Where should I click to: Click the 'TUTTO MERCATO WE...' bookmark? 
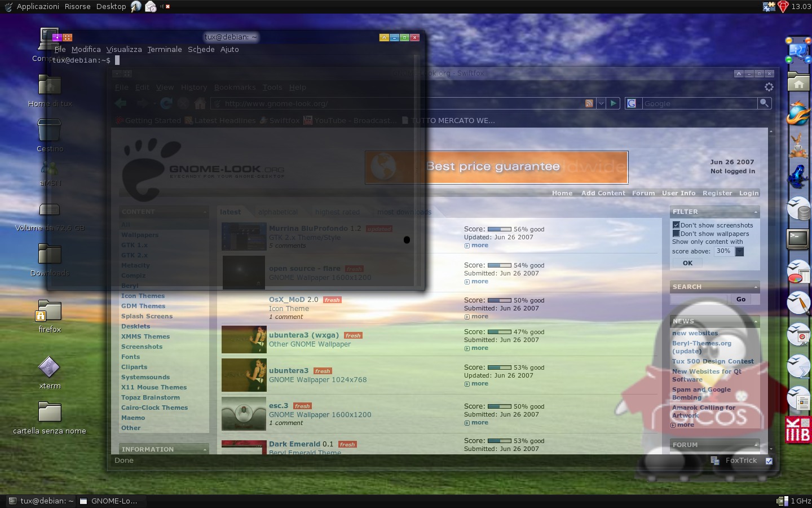(x=448, y=120)
